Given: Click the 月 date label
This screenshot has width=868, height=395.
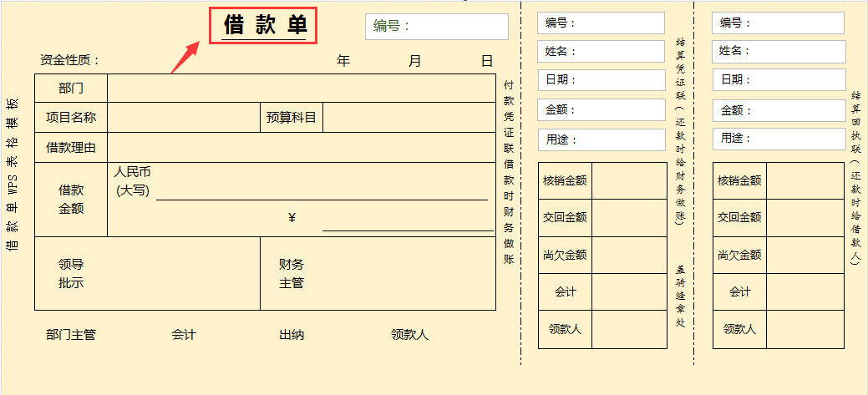Looking at the screenshot, I should [x=414, y=61].
